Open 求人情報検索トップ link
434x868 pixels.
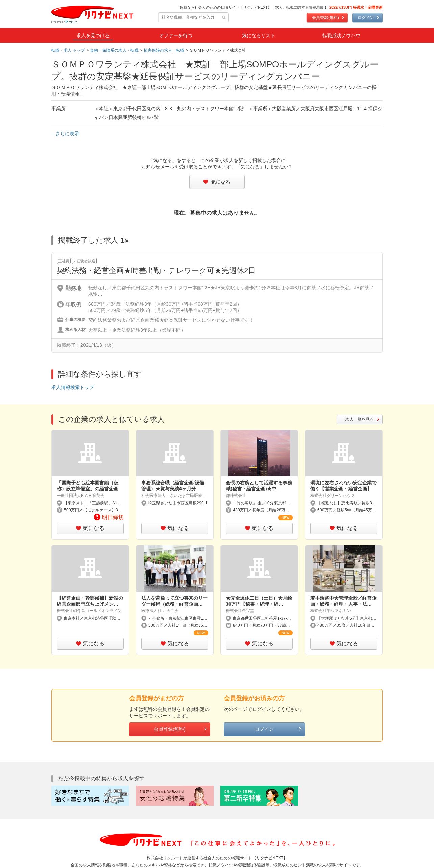(x=73, y=387)
